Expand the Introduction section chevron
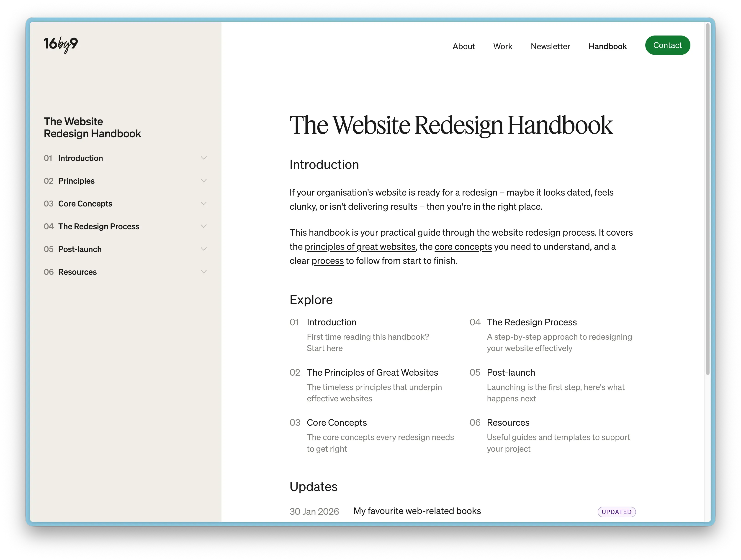 [x=204, y=157]
